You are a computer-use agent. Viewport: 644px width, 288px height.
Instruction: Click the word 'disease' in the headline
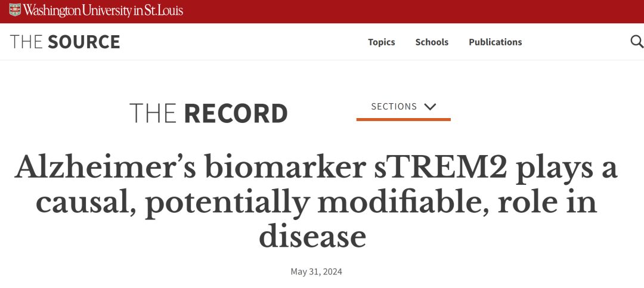pyautogui.click(x=312, y=236)
